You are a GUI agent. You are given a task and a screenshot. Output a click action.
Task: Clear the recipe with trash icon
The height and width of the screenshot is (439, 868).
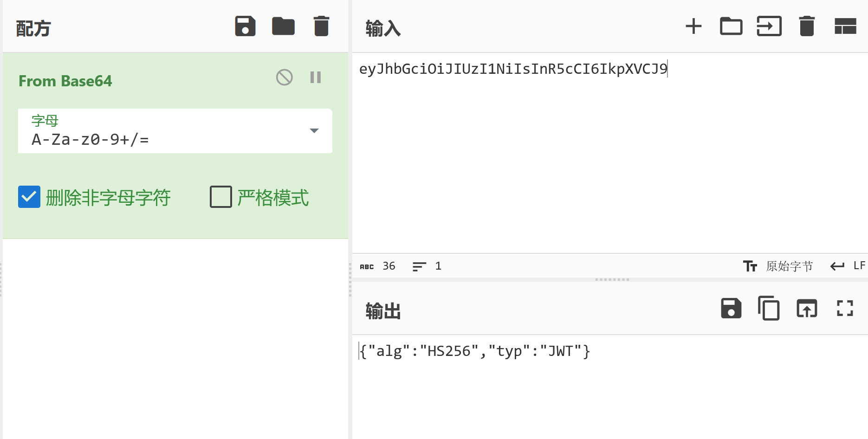321,26
